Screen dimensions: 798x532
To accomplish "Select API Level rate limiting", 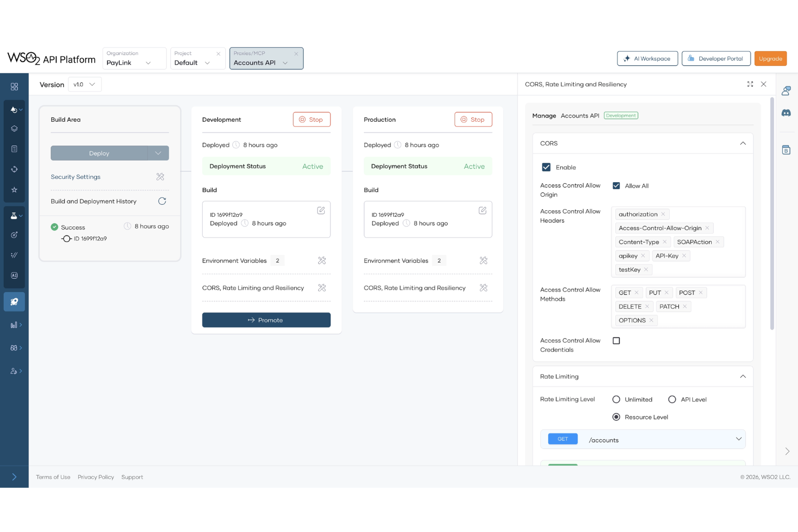I will pyautogui.click(x=672, y=399).
